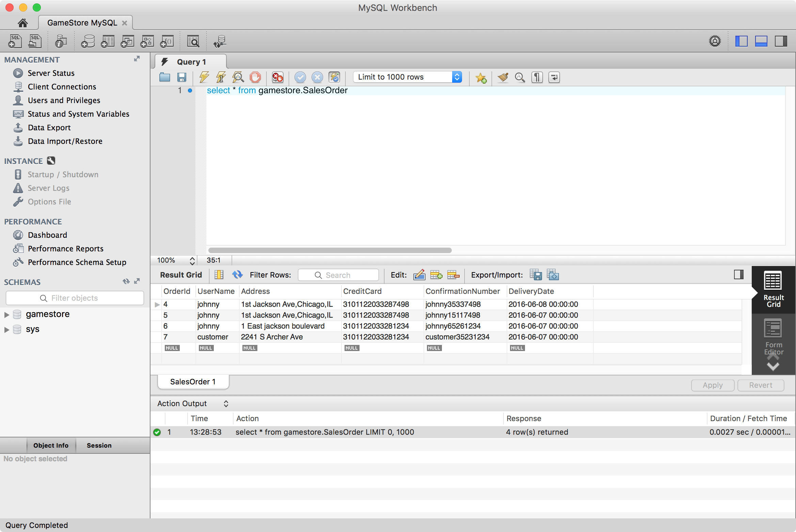Beautify the SQL with broom icon
796x532 pixels.
tap(503, 77)
